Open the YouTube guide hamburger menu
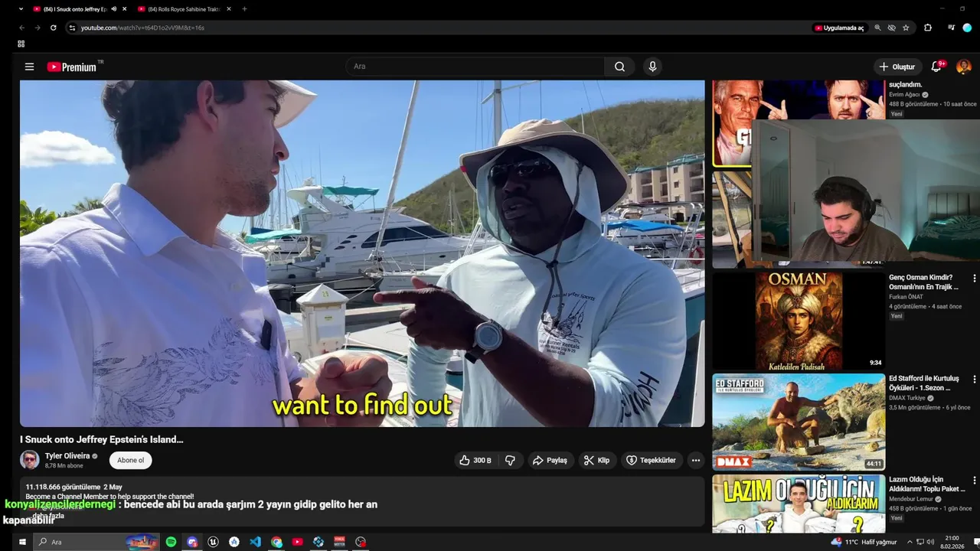Screen dimensions: 980x551 [29, 67]
